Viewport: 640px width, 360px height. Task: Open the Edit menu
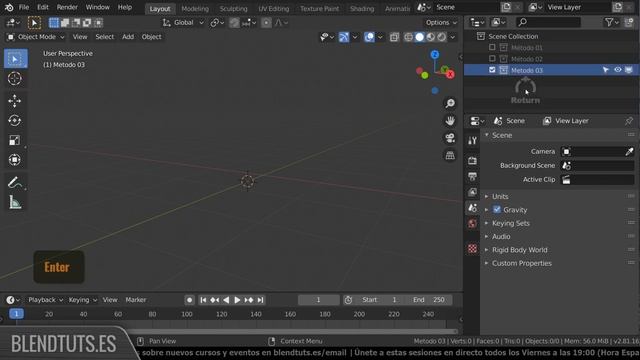point(42,7)
